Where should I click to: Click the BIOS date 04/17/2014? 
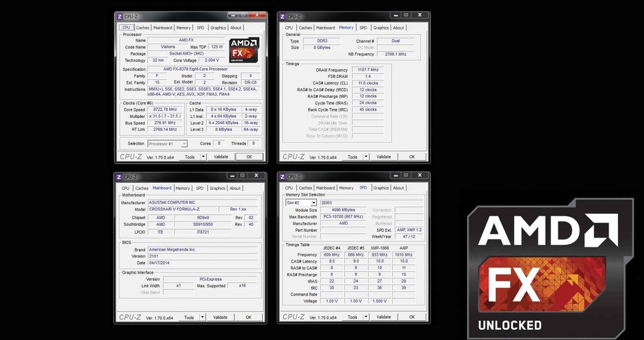[x=202, y=263]
